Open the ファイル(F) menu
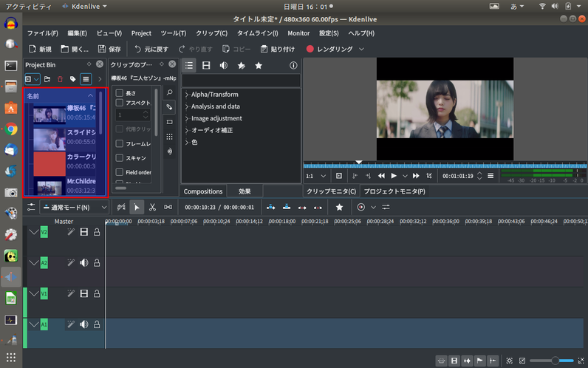Screen dimensions: 588x368 pos(42,33)
